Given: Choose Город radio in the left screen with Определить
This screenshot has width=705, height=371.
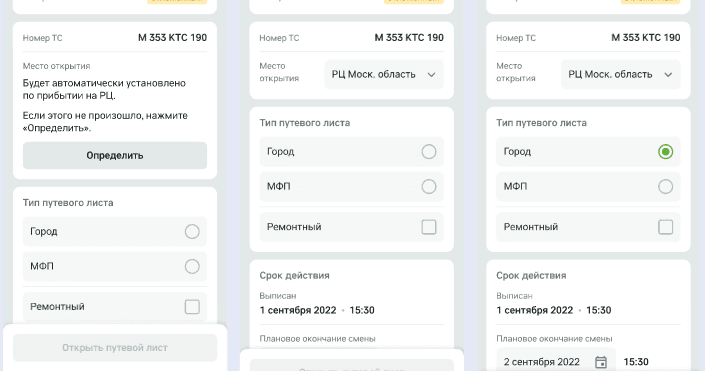Looking at the screenshot, I should (192, 232).
